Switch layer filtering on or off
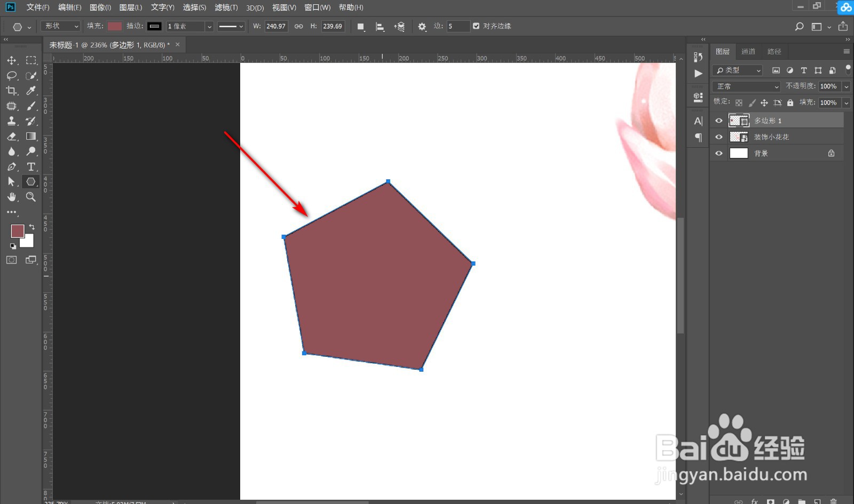 pos(848,69)
